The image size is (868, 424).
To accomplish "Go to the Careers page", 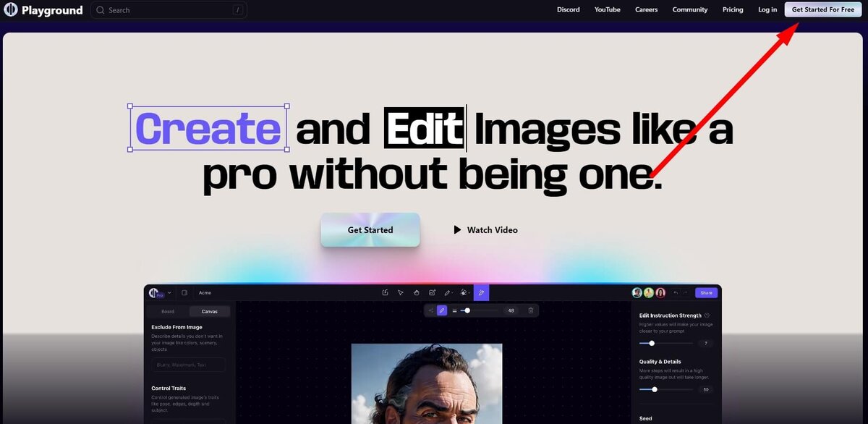I will [646, 10].
